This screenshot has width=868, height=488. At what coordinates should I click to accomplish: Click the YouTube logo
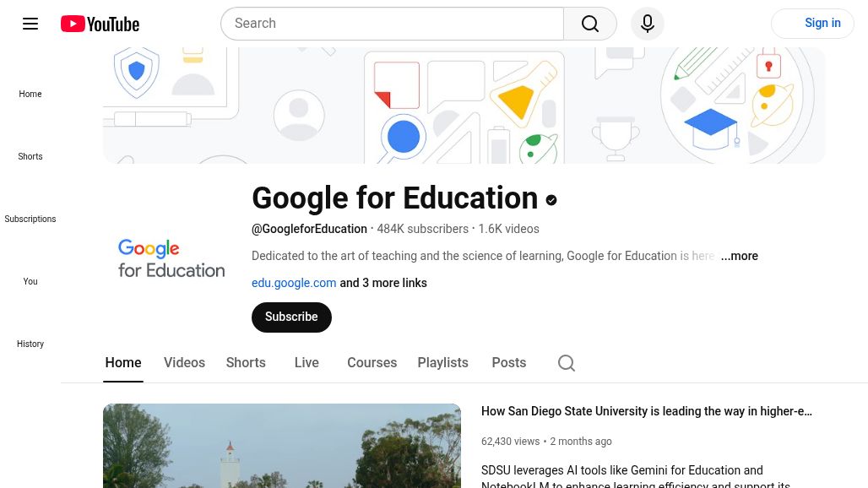tap(100, 24)
